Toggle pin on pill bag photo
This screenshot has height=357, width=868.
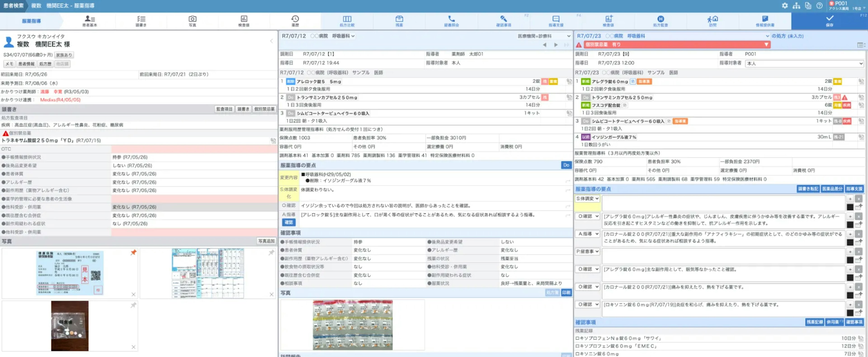pos(133,305)
